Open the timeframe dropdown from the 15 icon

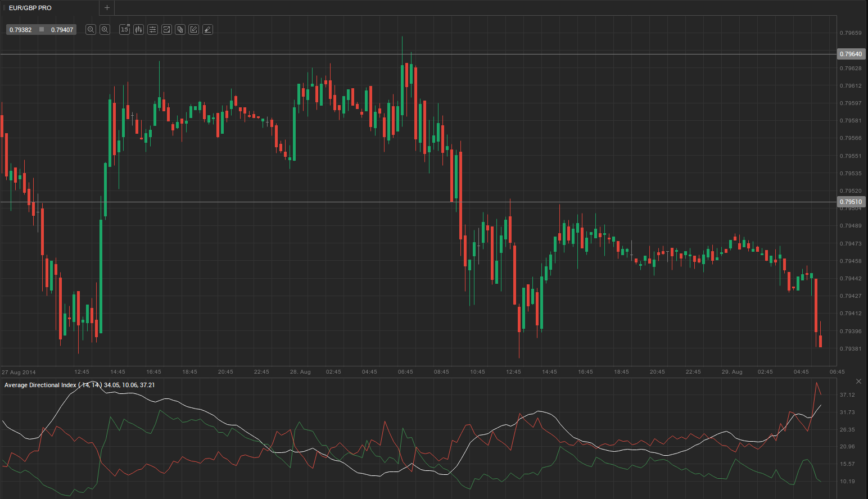point(124,29)
